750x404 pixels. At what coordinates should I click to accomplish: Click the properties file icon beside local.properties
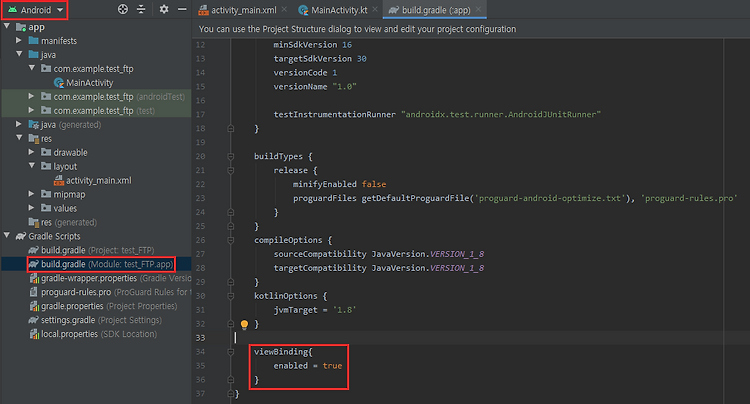click(x=34, y=334)
